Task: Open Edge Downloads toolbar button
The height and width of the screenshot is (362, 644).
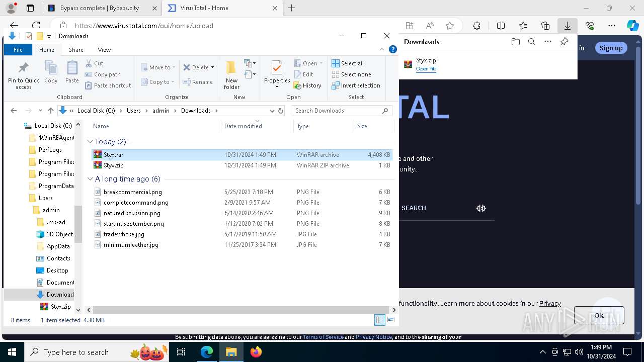Action: 568,26
